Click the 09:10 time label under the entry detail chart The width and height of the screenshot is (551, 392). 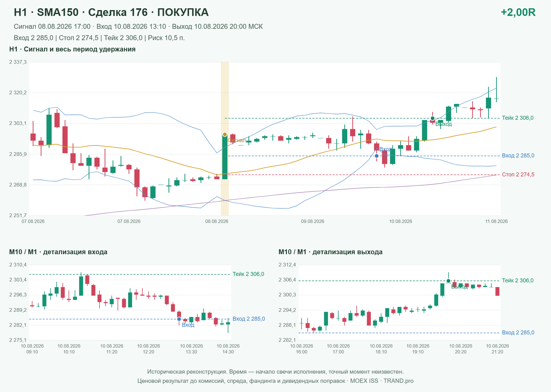coord(32,352)
